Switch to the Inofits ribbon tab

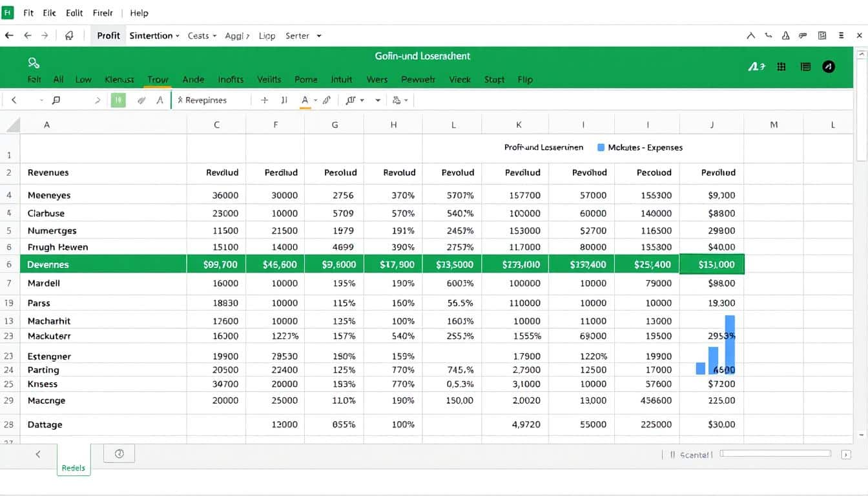231,79
